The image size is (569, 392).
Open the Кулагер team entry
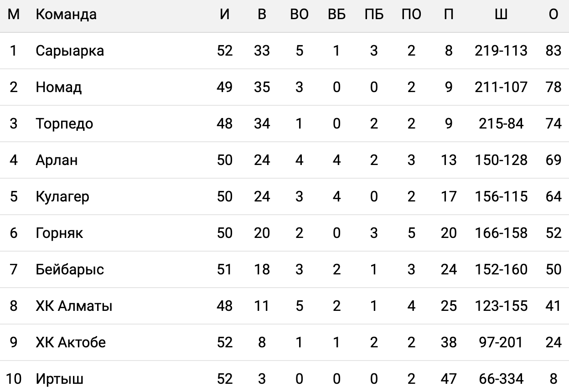[x=62, y=196]
